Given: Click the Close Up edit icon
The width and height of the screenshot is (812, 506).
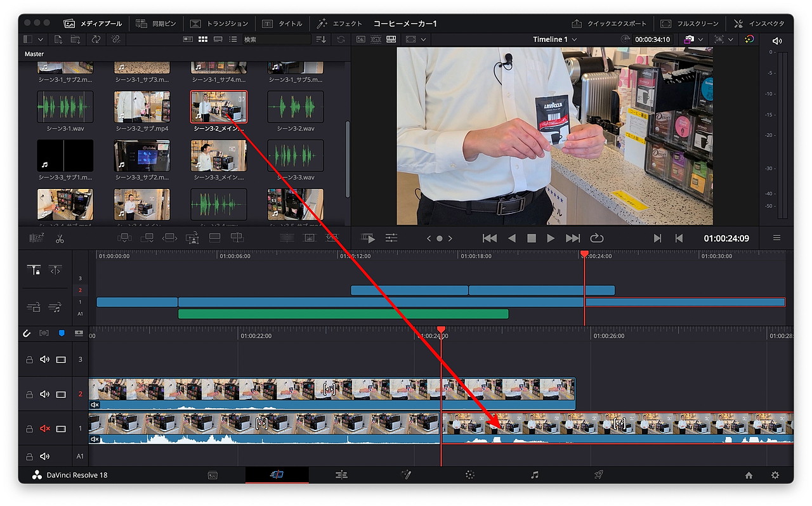Looking at the screenshot, I should pyautogui.click(x=192, y=238).
